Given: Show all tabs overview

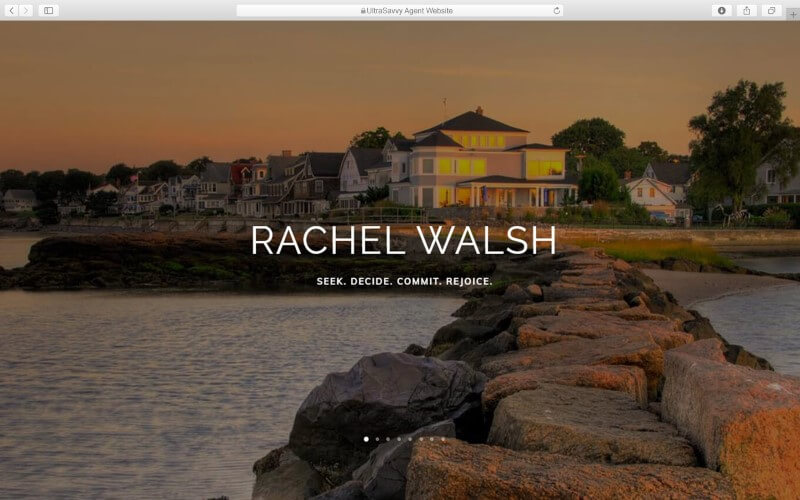Looking at the screenshot, I should [772, 10].
